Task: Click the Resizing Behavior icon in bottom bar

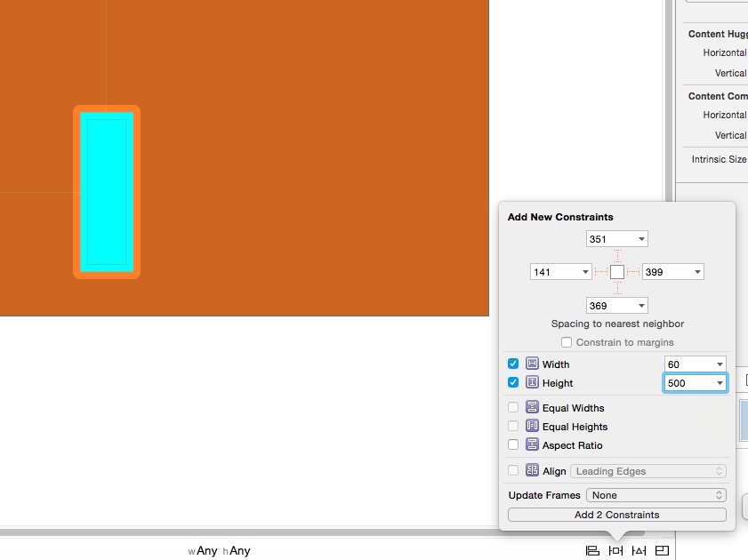Action: pyautogui.click(x=662, y=551)
